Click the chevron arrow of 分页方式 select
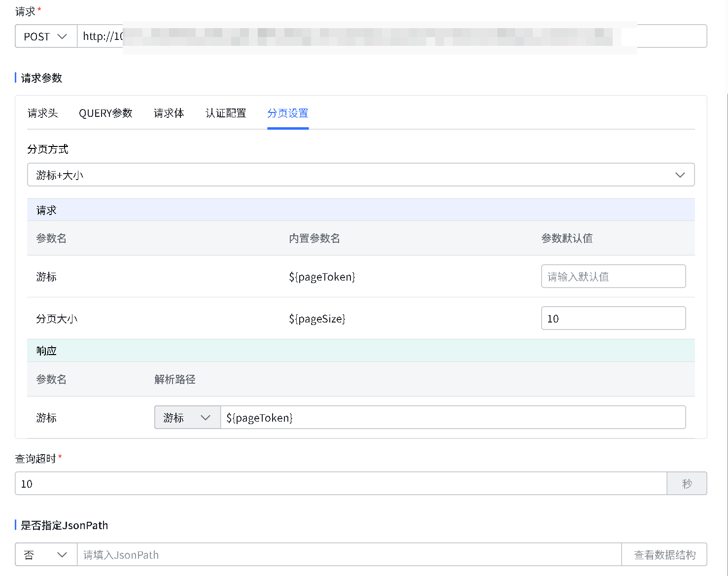This screenshot has height=576, width=728. point(680,175)
